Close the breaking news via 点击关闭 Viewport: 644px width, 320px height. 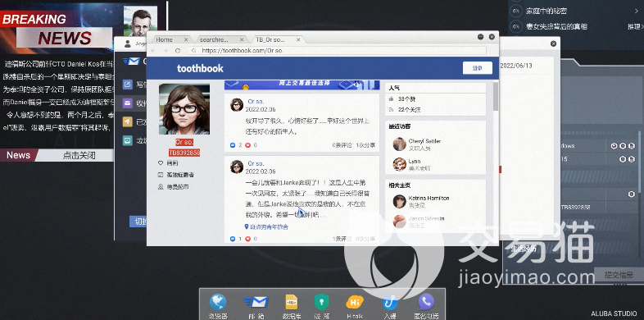[79, 155]
